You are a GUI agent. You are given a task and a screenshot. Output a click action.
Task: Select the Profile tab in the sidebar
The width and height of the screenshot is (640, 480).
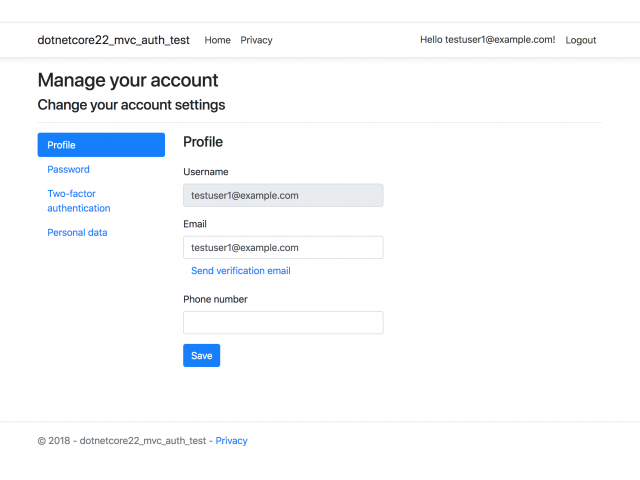tap(101, 145)
